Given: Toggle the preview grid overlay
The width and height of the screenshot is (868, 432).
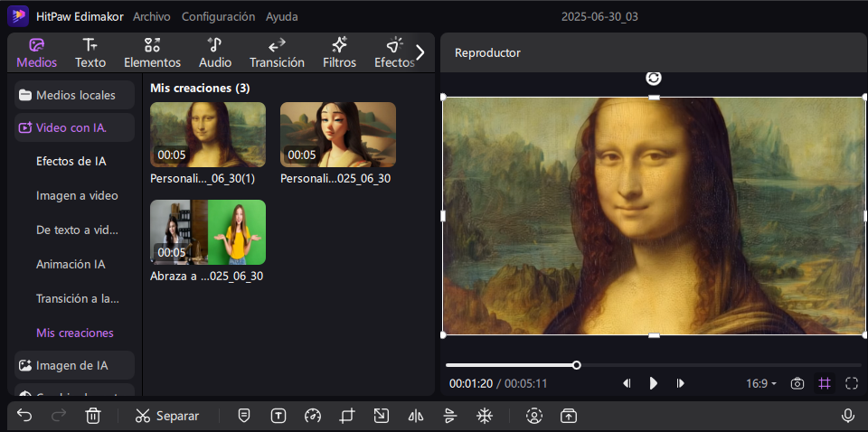Looking at the screenshot, I should click(x=825, y=383).
